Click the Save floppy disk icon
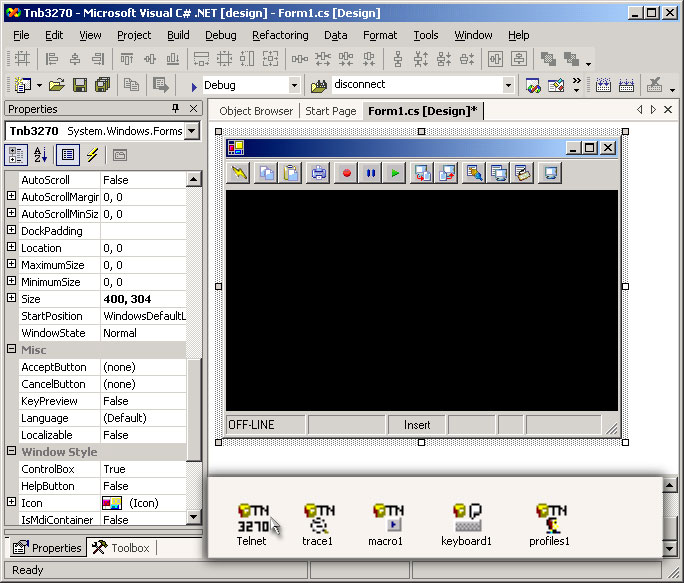 (x=79, y=85)
